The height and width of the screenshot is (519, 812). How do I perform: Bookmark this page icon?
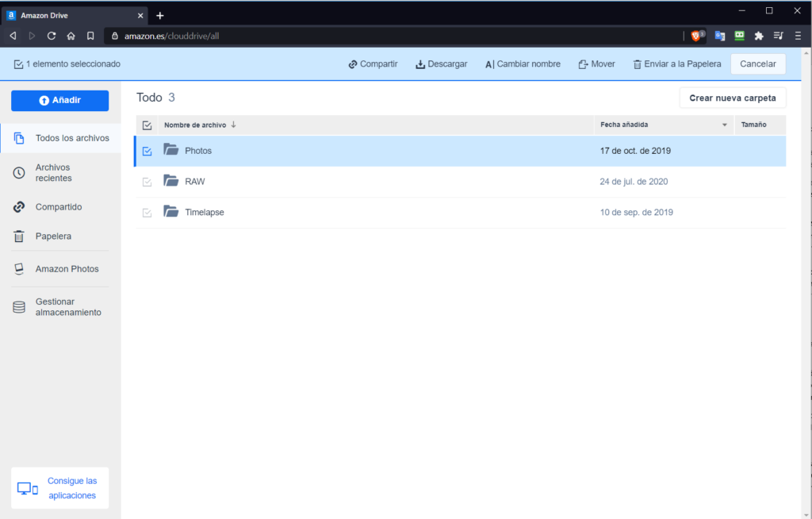[90, 36]
